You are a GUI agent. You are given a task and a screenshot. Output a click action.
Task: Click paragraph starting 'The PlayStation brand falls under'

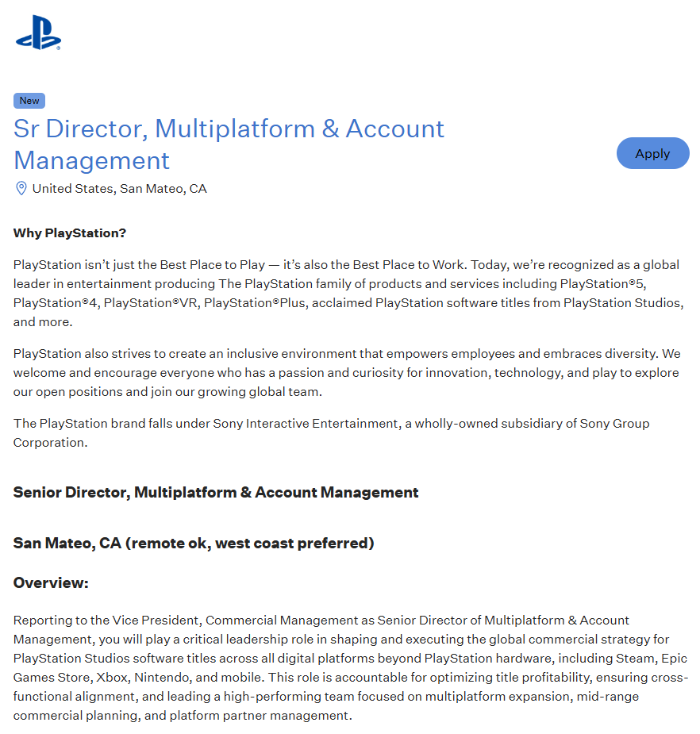tap(332, 433)
